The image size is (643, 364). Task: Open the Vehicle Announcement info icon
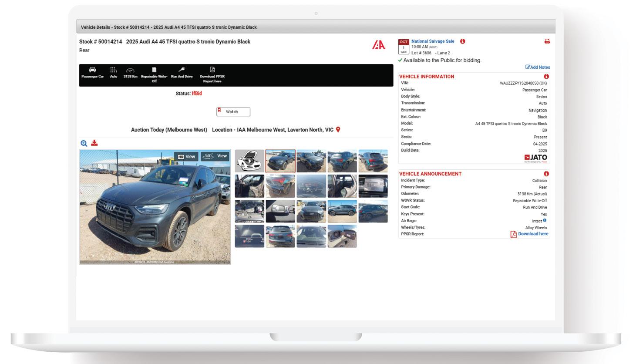[x=546, y=174]
